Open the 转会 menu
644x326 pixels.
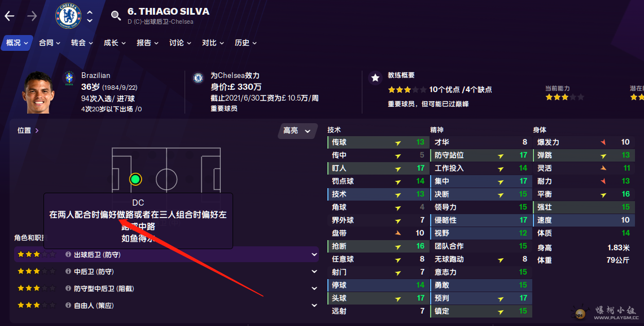(82, 43)
